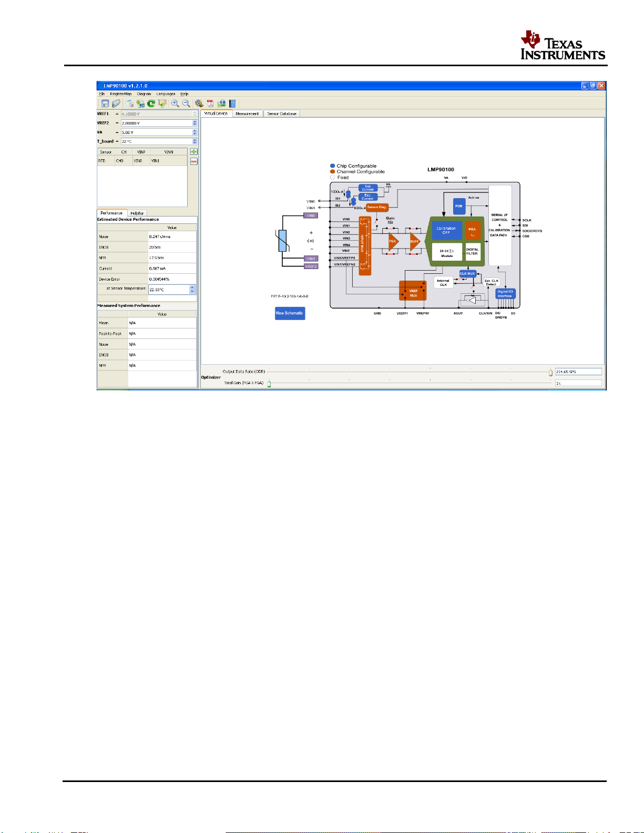Click the green Refresh arrow toolbar icon

[x=151, y=104]
